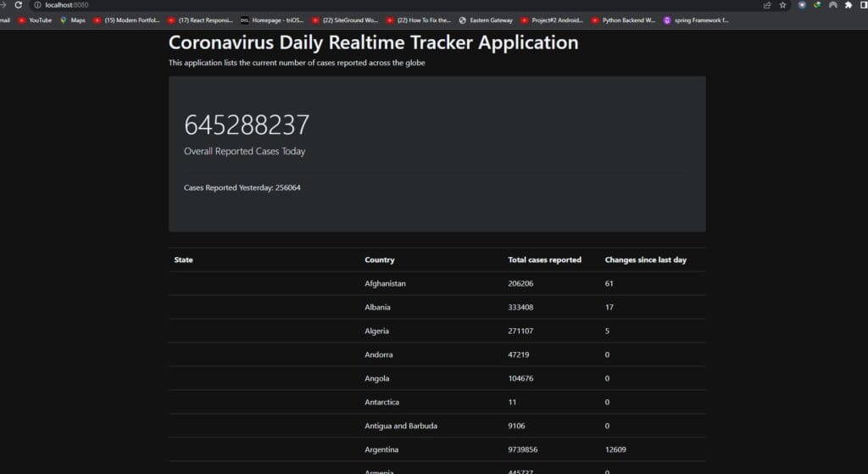Open the React Responsive bookmark
Image resolution: width=868 pixels, height=474 pixels.
(200, 20)
